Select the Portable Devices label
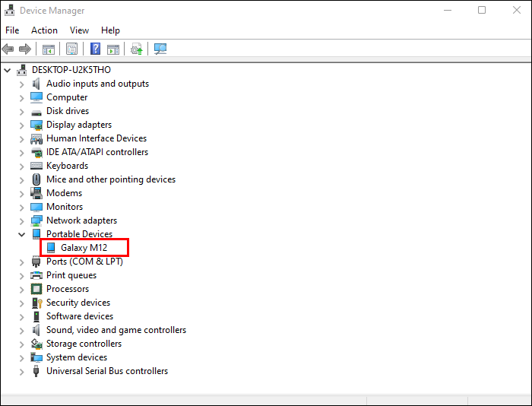Screen dimensions: 532x406 79,234
